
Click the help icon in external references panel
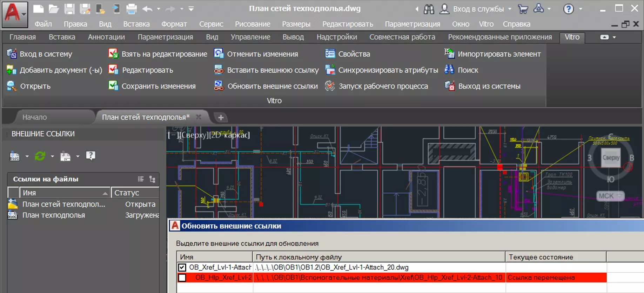pos(90,156)
